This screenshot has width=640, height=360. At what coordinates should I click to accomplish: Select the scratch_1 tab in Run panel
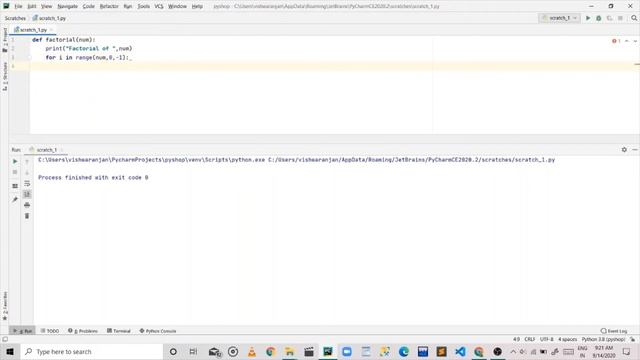[x=47, y=150]
